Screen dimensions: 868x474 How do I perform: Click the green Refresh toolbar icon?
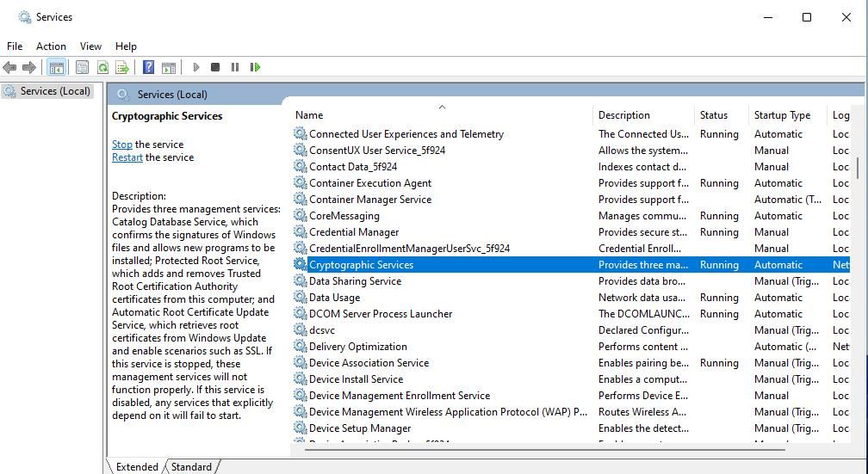(102, 67)
